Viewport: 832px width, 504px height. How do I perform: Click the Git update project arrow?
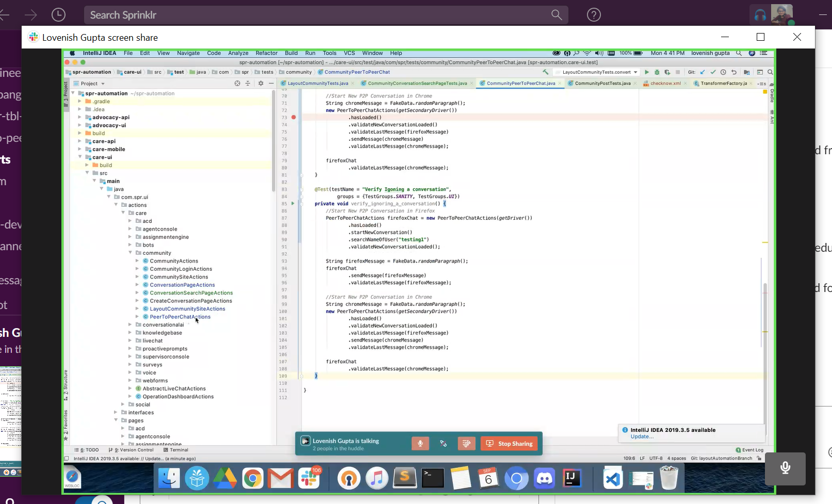(703, 72)
